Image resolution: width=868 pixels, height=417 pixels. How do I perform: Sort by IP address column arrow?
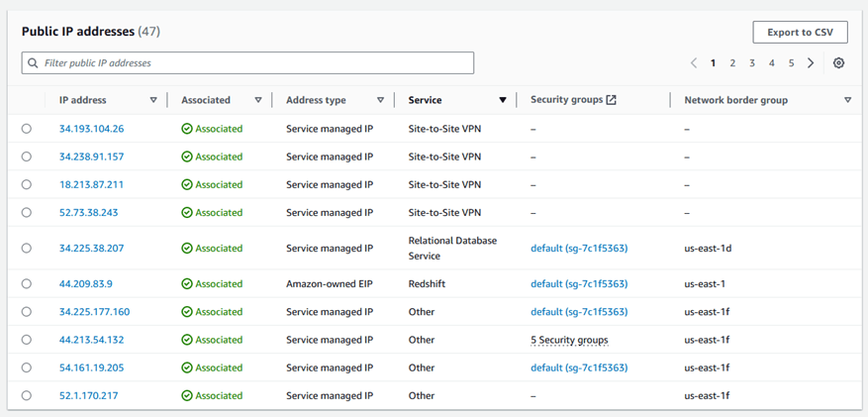point(153,100)
